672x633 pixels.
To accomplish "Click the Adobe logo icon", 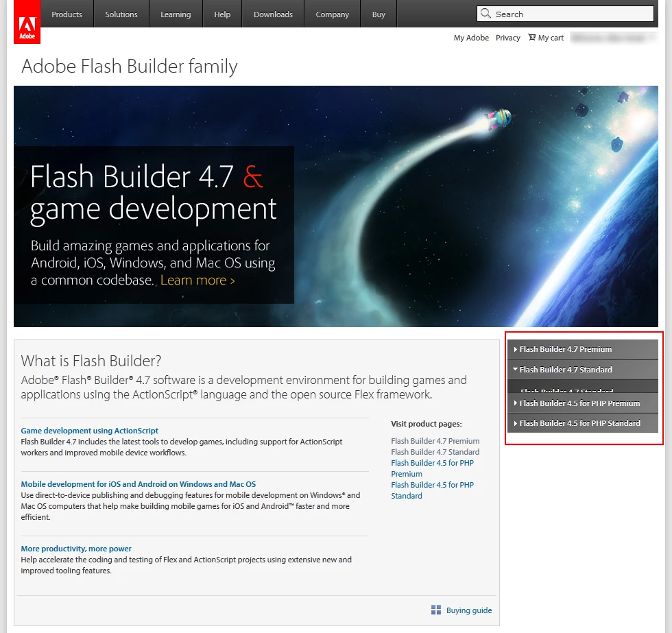I will (x=27, y=22).
